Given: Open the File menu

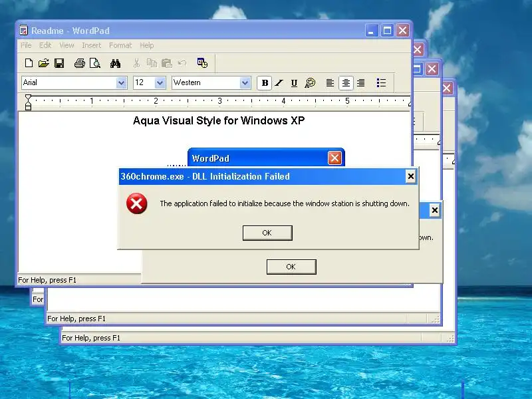Looking at the screenshot, I should (26, 45).
